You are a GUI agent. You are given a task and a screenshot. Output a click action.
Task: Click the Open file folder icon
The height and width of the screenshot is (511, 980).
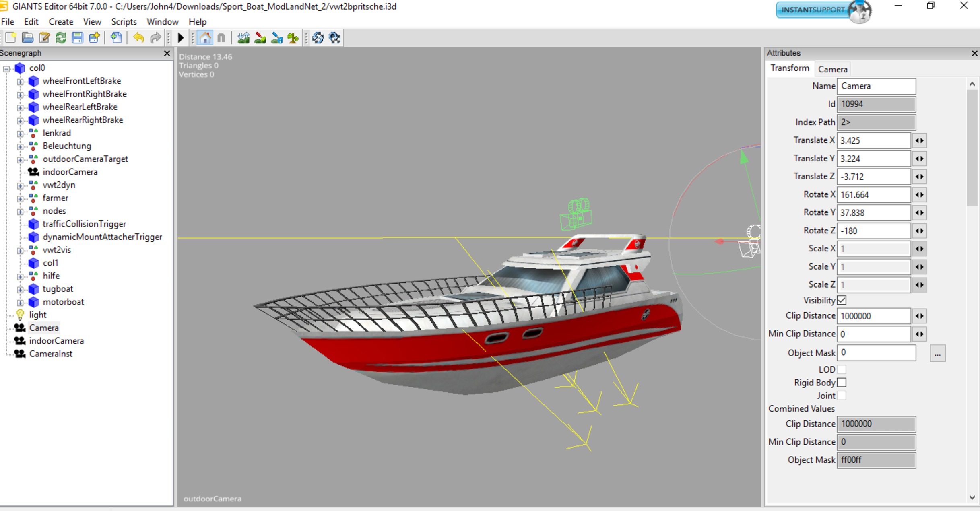tap(27, 38)
